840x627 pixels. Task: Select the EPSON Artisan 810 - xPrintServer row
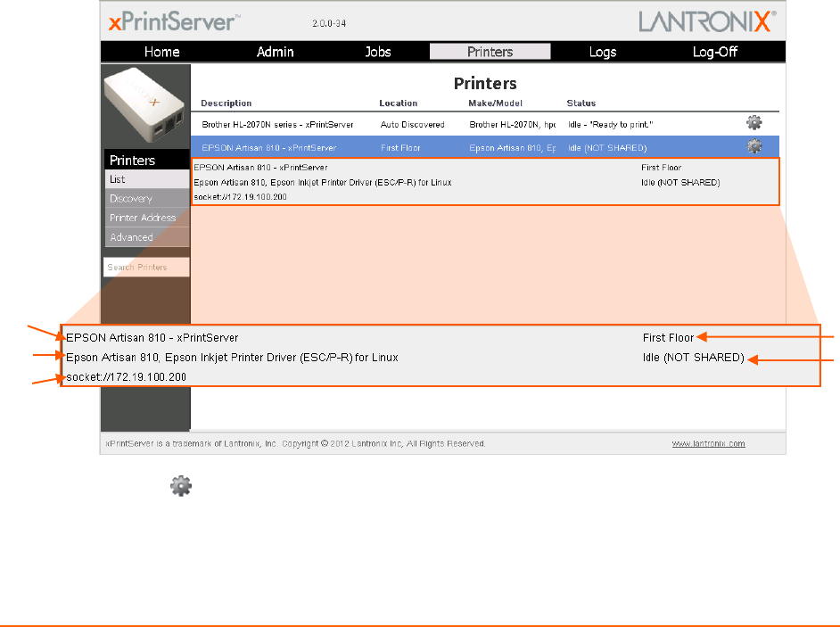tap(485, 147)
